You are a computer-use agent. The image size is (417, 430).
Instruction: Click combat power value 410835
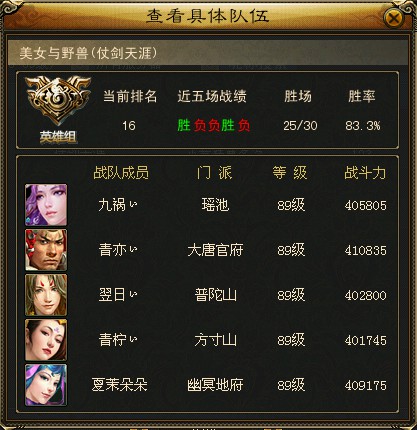click(x=366, y=250)
